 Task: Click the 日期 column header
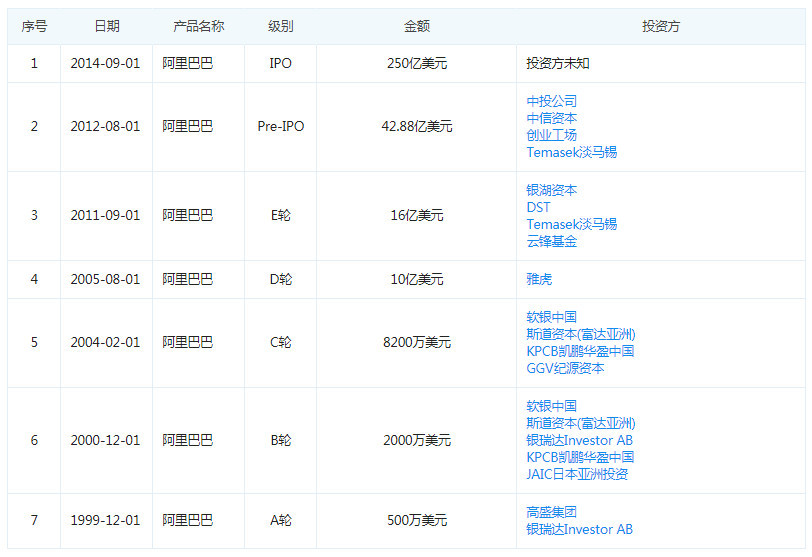[107, 26]
